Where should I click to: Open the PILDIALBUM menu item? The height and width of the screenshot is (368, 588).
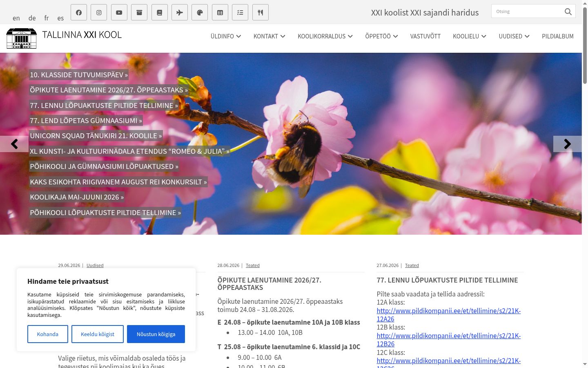click(x=558, y=36)
